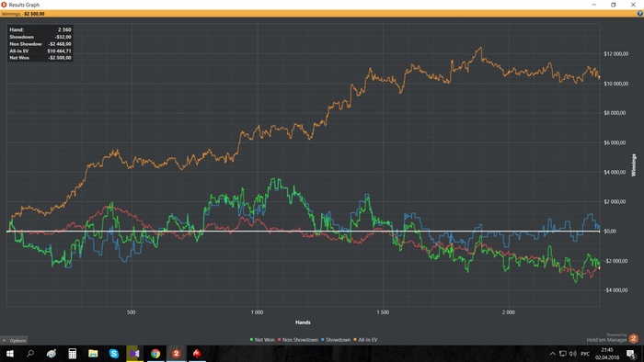Minimize the Results Graph window
The image size is (644, 362).
pyautogui.click(x=594, y=5)
